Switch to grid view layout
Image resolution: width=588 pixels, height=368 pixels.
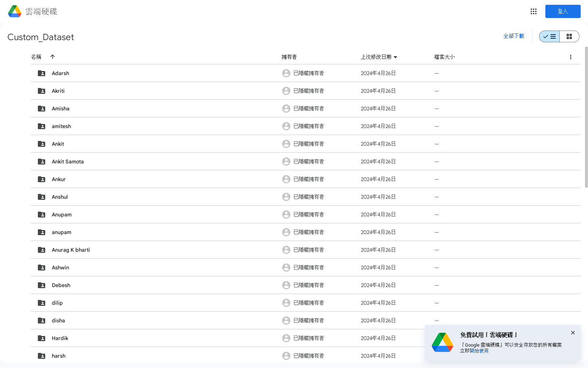point(569,36)
